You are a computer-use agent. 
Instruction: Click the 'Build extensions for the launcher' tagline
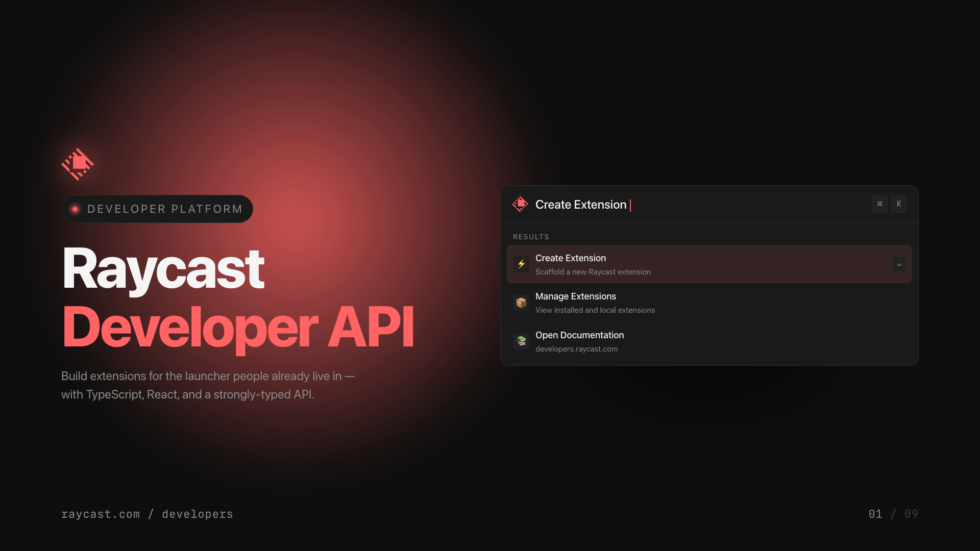point(208,385)
